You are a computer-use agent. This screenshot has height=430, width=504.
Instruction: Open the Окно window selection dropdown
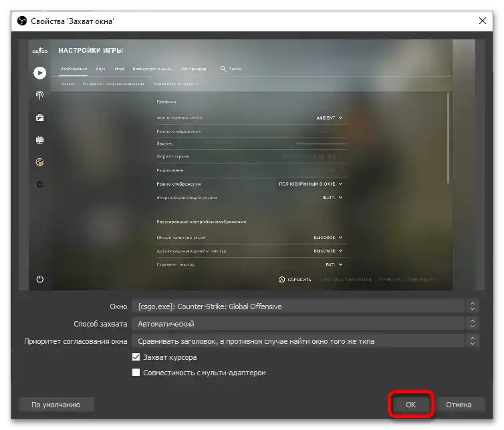(x=305, y=306)
